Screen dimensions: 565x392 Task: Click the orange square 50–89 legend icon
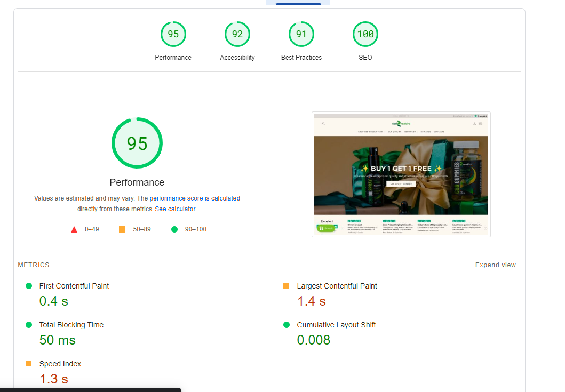(x=122, y=229)
